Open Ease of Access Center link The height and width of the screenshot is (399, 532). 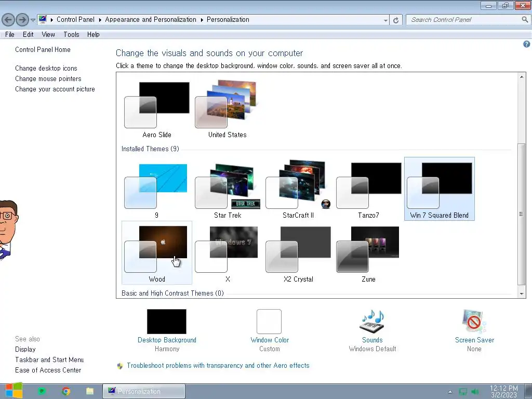pyautogui.click(x=48, y=370)
